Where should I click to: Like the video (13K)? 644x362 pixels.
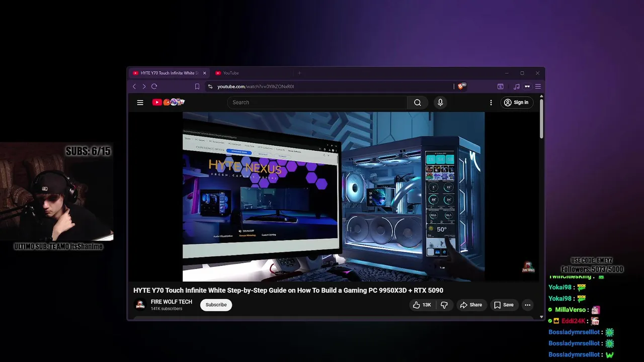422,305
